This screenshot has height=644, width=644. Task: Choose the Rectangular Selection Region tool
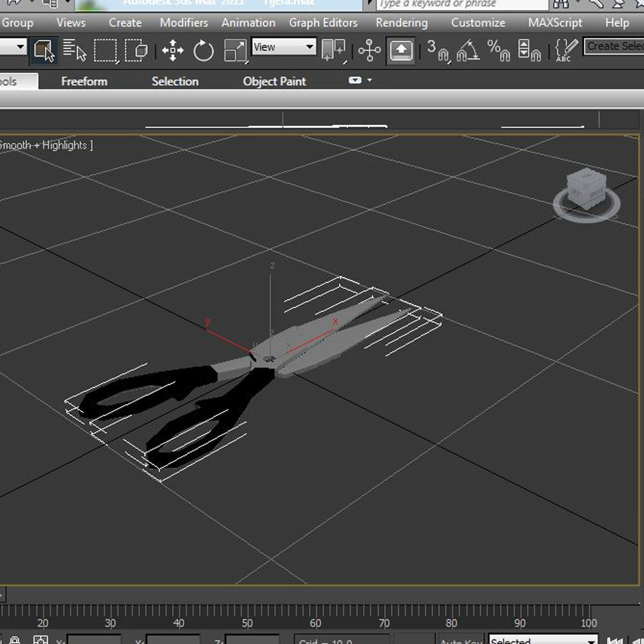point(105,50)
